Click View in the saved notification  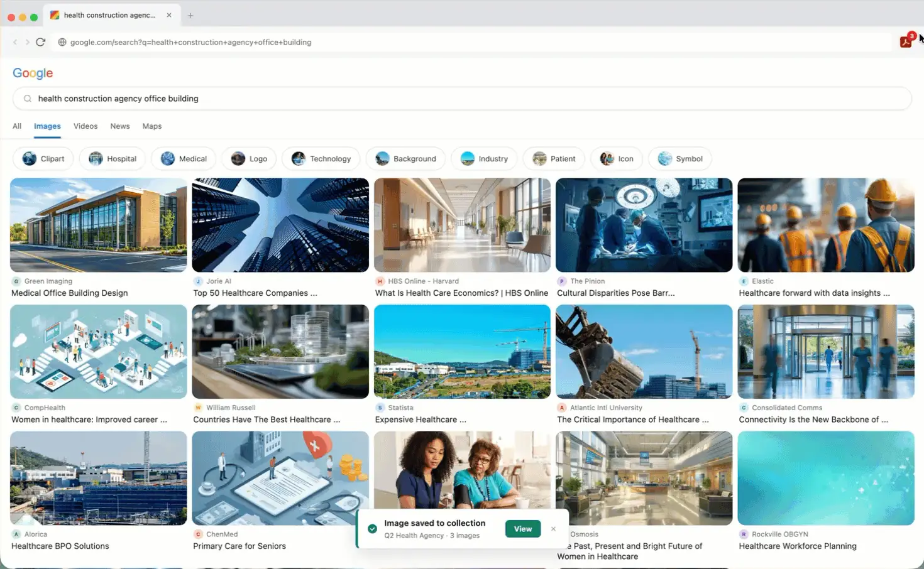click(523, 529)
